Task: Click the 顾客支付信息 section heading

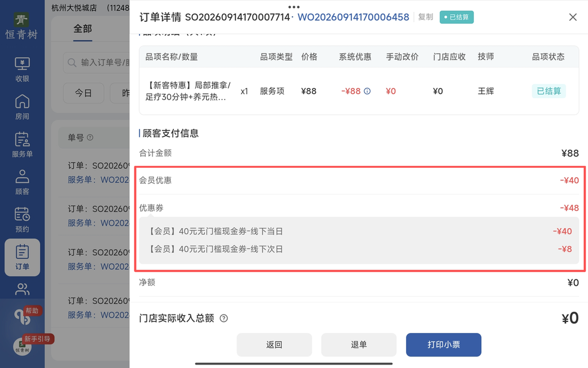Action: click(171, 133)
